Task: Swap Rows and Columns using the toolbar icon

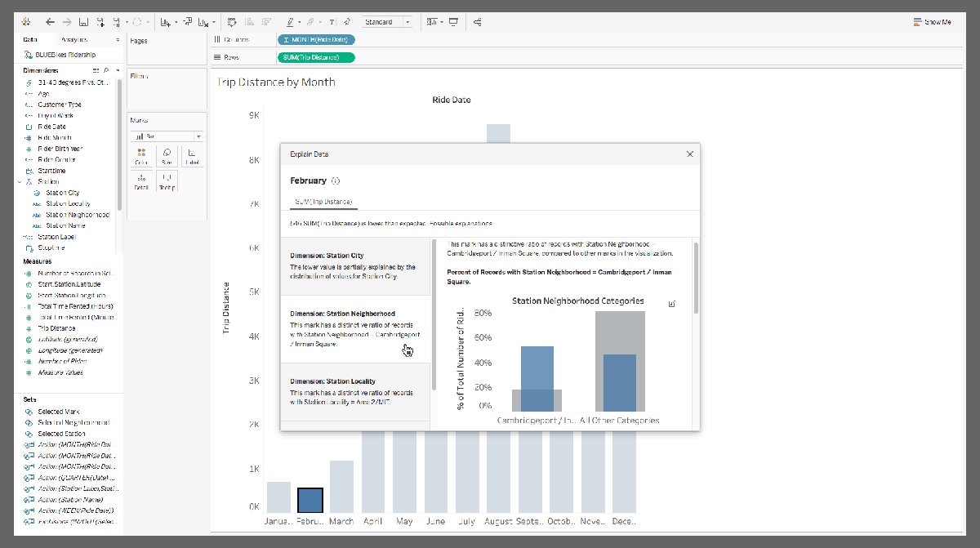Action: tap(186, 22)
